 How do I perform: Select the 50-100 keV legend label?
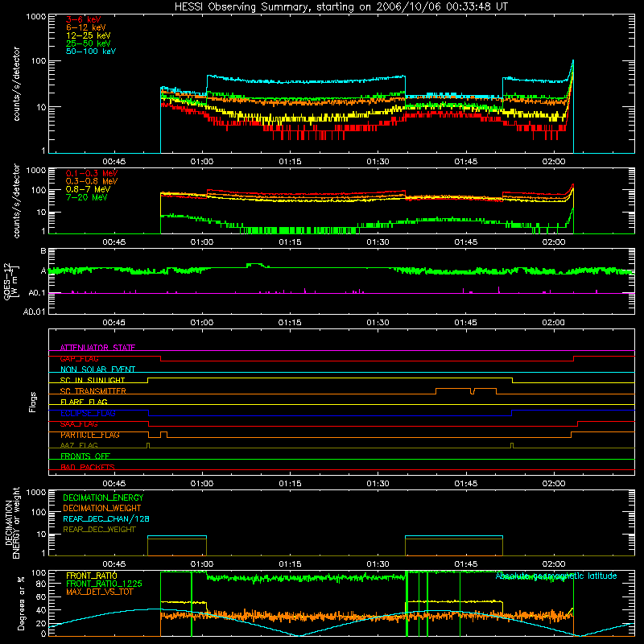click(91, 52)
